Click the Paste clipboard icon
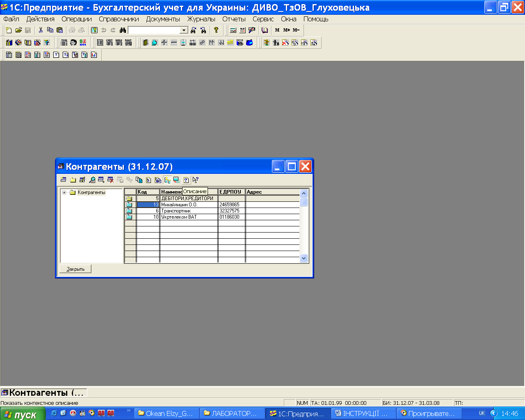This screenshot has width=525, height=420. click(x=60, y=30)
